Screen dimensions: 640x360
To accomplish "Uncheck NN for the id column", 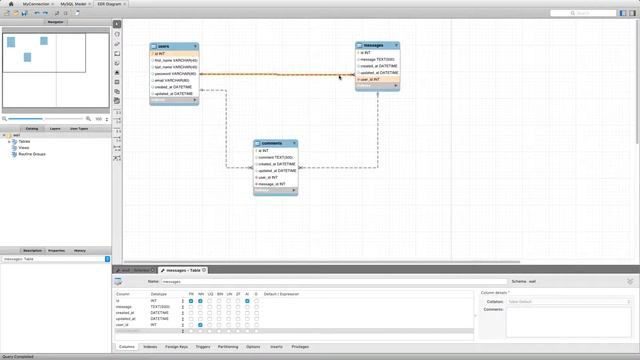I will pos(200,301).
